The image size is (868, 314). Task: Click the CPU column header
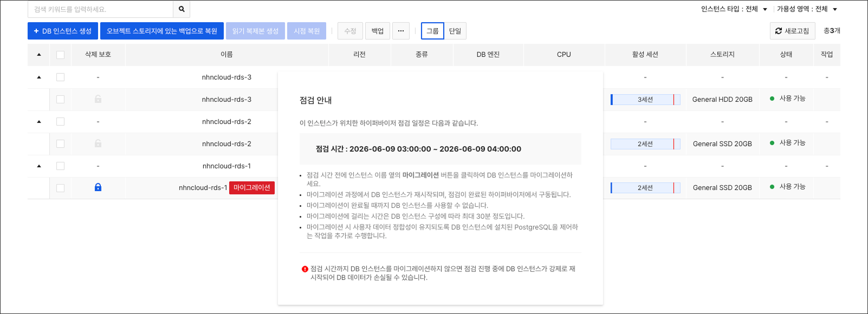click(564, 55)
